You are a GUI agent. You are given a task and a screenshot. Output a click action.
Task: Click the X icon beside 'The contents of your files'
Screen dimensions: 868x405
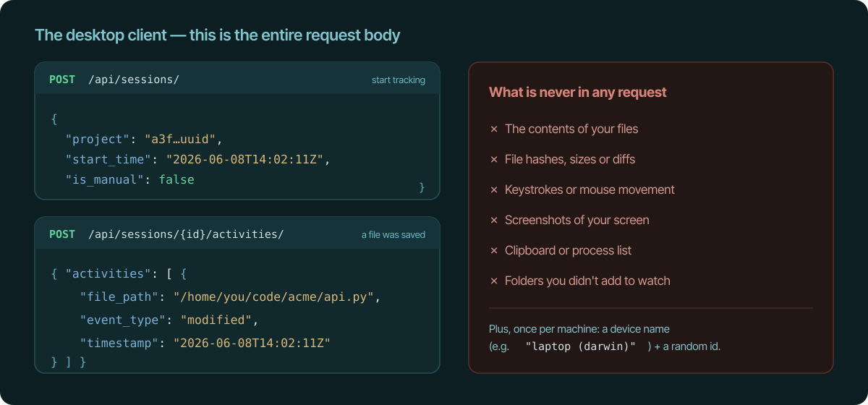point(494,129)
